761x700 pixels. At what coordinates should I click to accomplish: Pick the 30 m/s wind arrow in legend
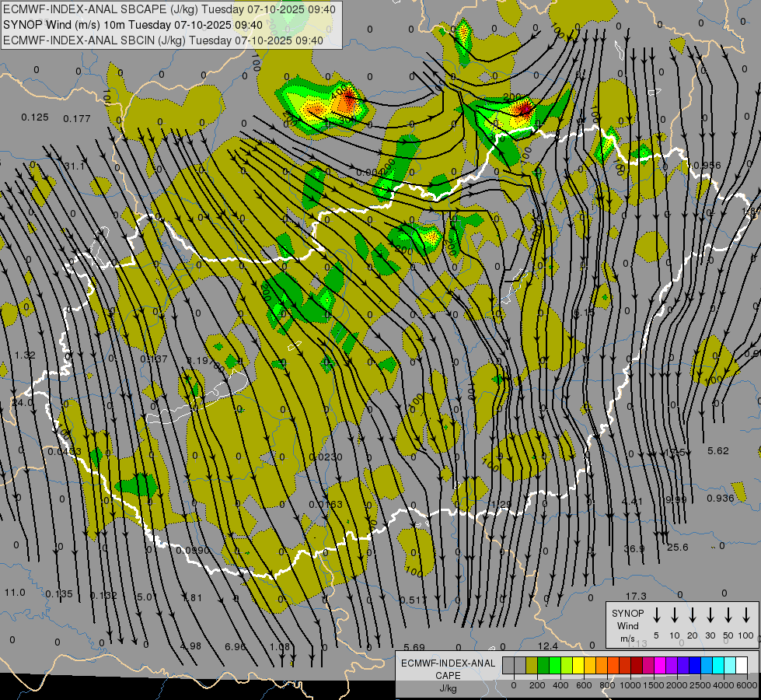point(710,615)
